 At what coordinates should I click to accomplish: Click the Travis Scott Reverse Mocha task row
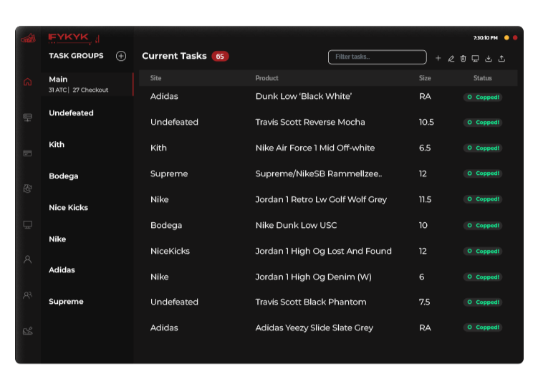pos(310,123)
